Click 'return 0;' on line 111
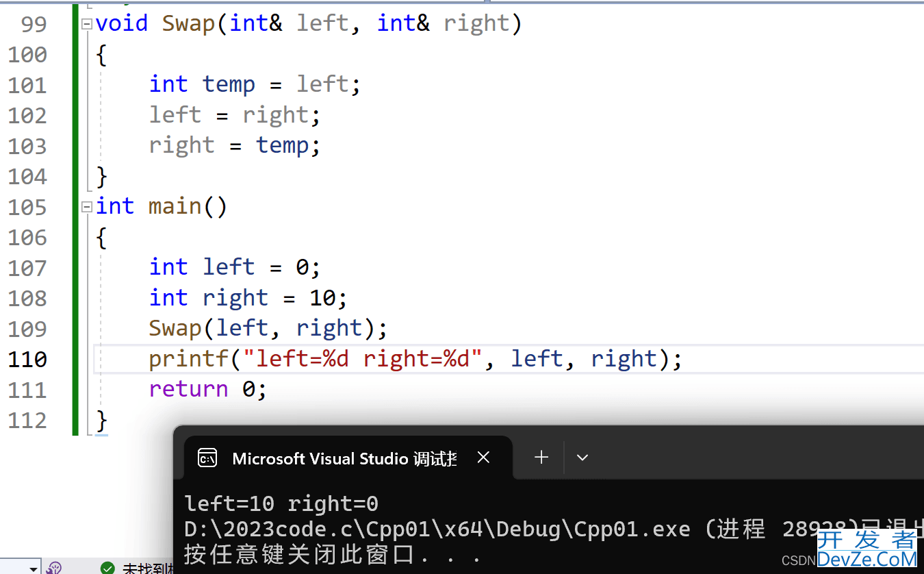 pyautogui.click(x=208, y=389)
